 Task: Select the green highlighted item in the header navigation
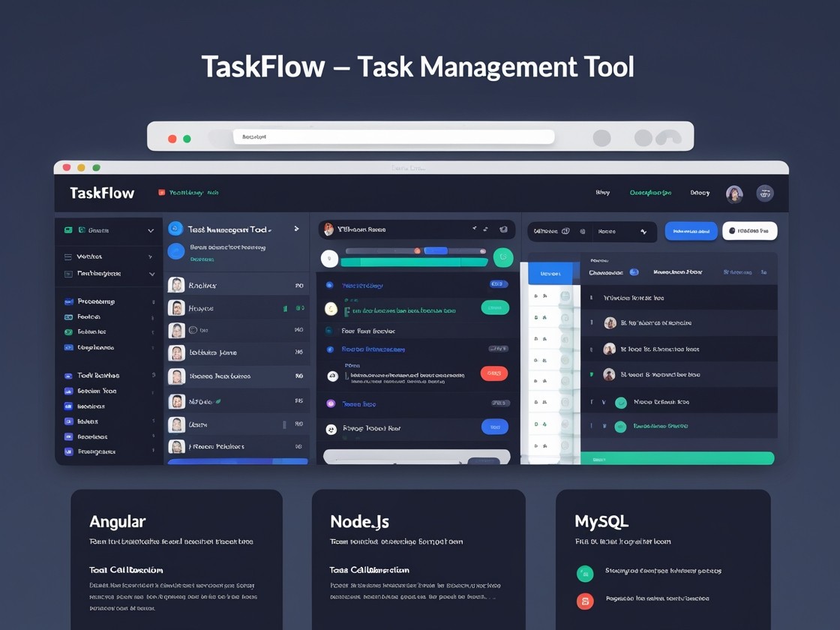pos(650,193)
